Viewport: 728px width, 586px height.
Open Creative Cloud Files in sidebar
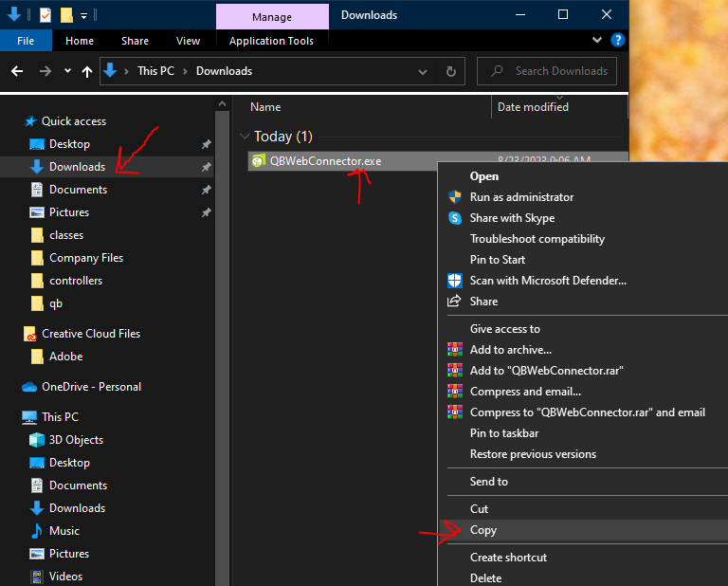pyautogui.click(x=90, y=334)
